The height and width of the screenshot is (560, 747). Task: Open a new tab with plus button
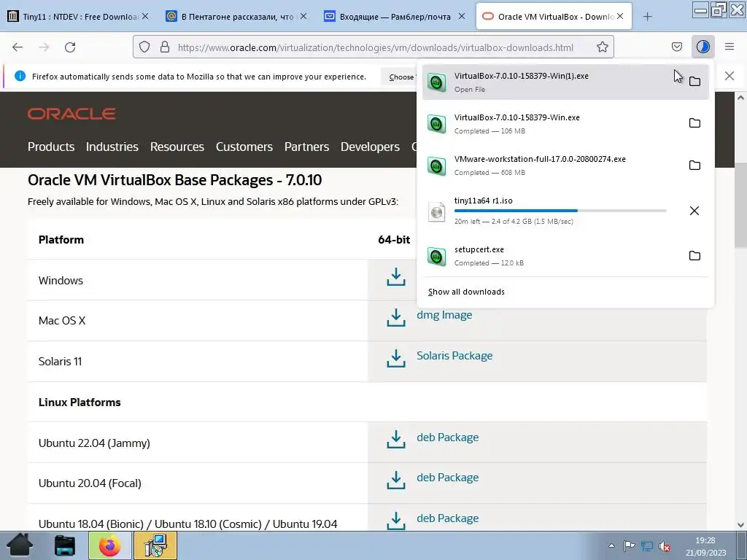(647, 17)
